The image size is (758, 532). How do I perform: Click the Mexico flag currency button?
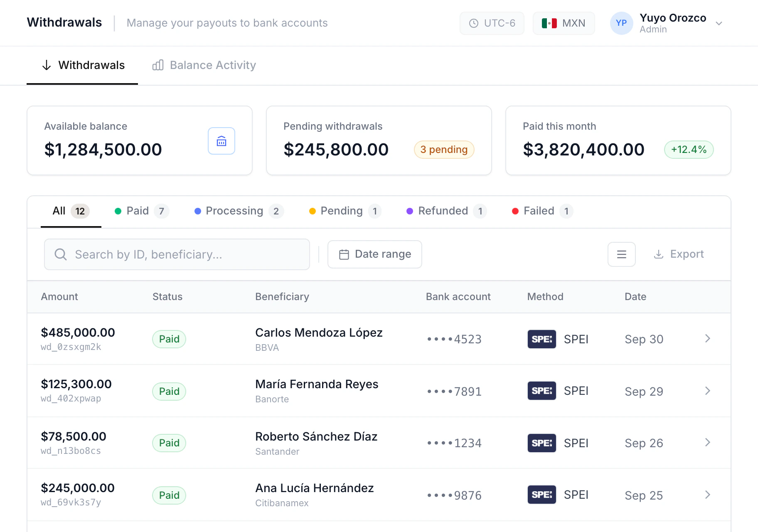point(564,23)
